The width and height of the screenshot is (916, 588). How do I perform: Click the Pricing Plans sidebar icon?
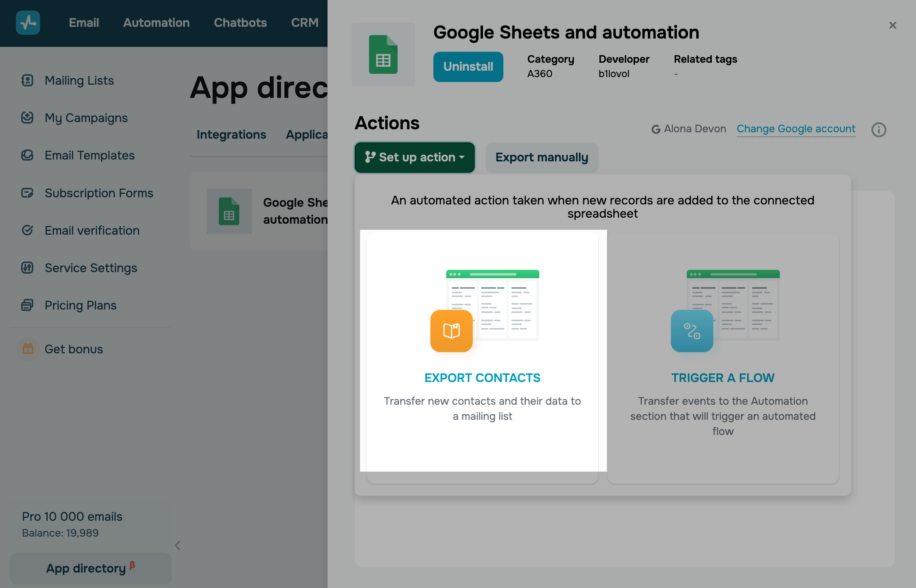click(27, 305)
